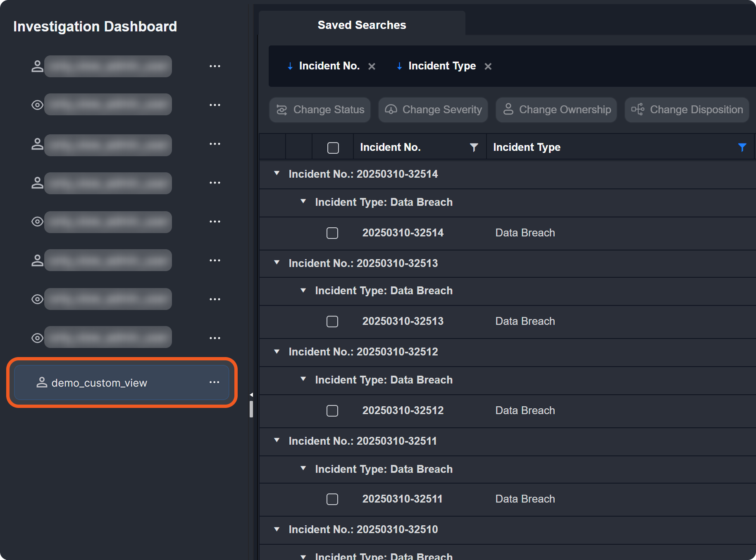Remove the Incident Type grouping chip

click(488, 66)
